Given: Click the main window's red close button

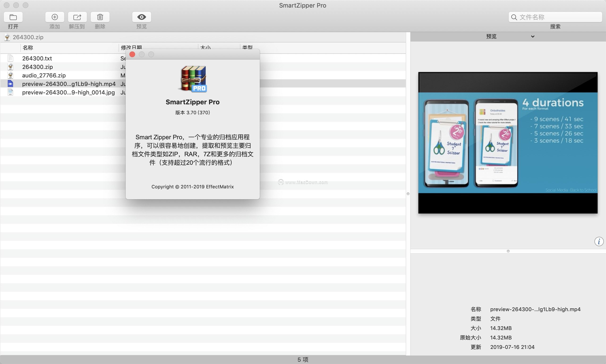Looking at the screenshot, I should pyautogui.click(x=7, y=5).
